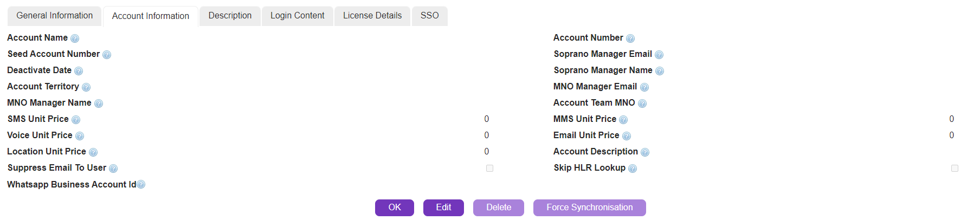Click help icon next to Deactivate Date
Image resolution: width=980 pixels, height=220 pixels.
click(x=79, y=71)
